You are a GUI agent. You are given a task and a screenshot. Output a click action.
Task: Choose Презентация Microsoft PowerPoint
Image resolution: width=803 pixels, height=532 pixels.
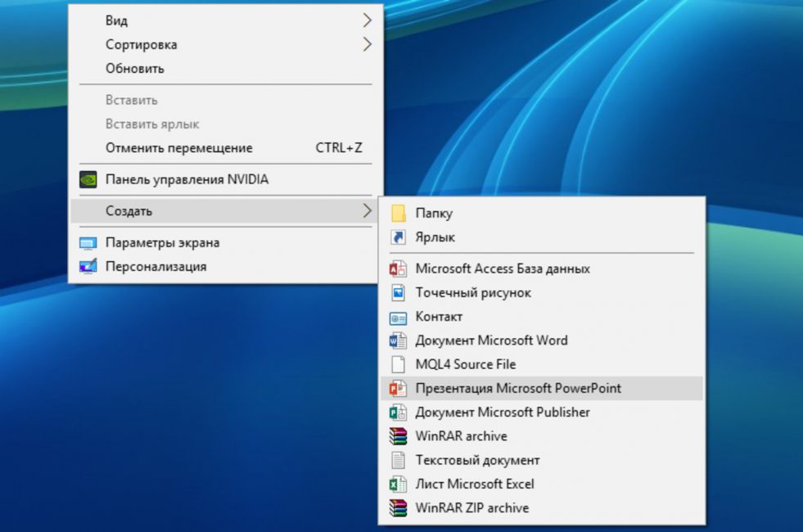pyautogui.click(x=542, y=389)
